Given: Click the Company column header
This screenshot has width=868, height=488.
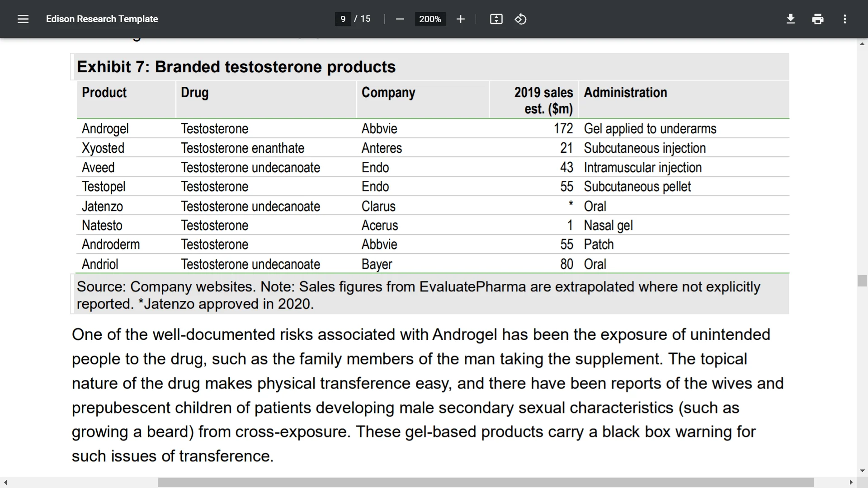Looking at the screenshot, I should (x=388, y=93).
